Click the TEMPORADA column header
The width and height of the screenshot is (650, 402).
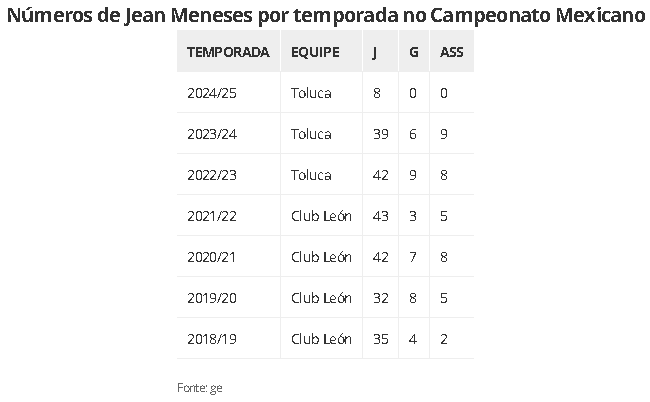point(228,52)
